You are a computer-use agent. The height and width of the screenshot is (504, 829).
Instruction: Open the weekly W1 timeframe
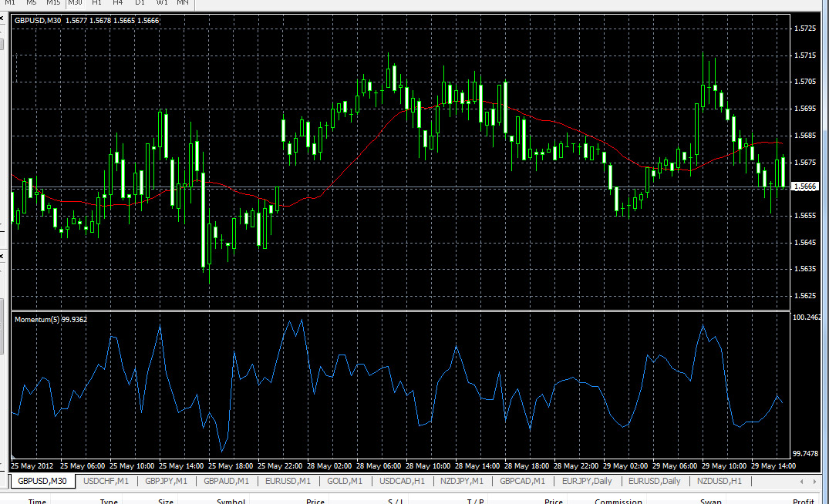[161, 3]
